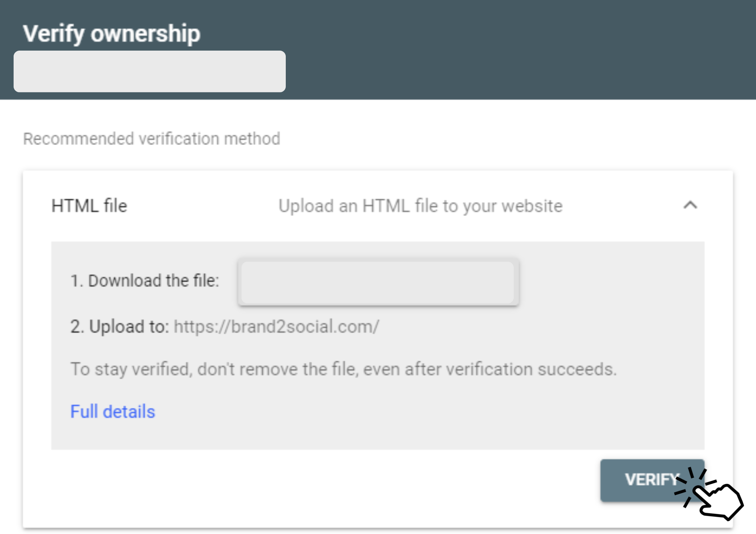The image size is (756, 534).
Task: Click the Recommended verification method label
Action: [152, 139]
